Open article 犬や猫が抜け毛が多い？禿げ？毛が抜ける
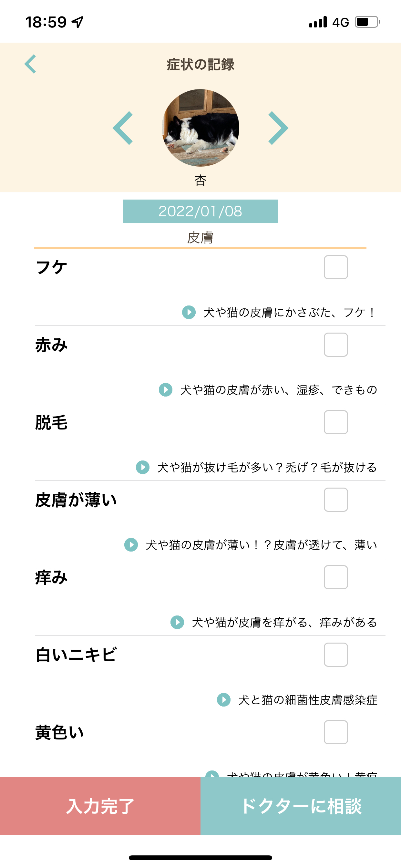Screen dimensions: 401x868 (267, 467)
